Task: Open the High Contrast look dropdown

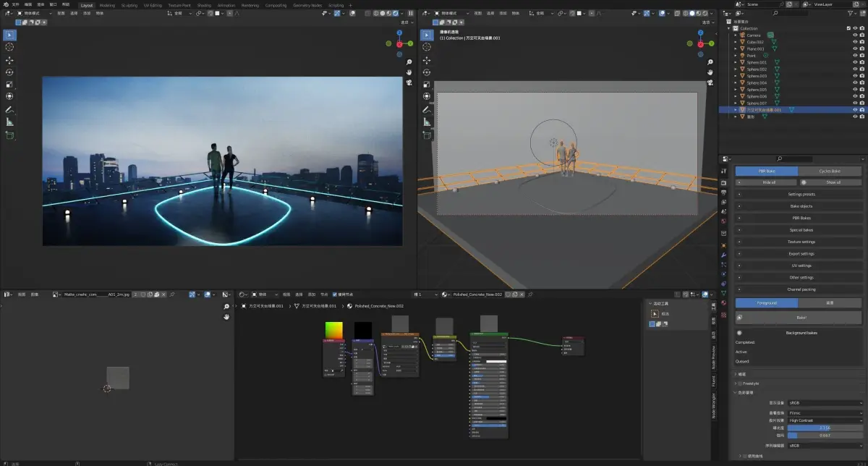Action: tap(825, 420)
